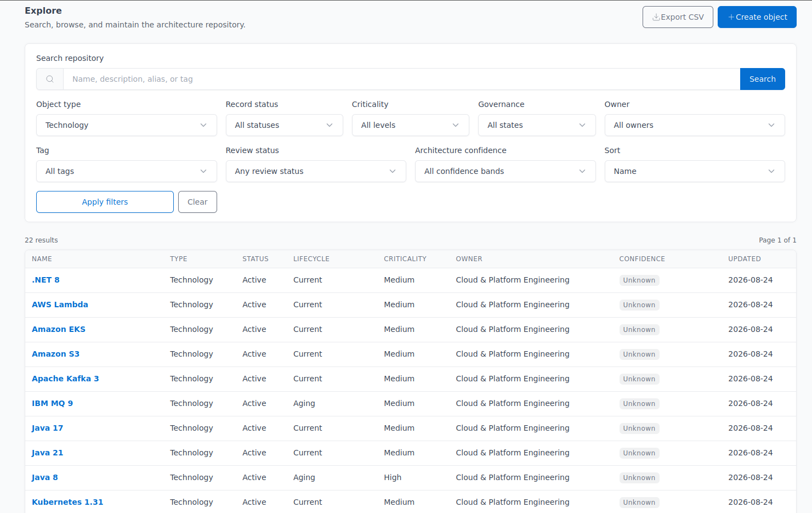This screenshot has width=812, height=513.
Task: Open the Java 17 record
Action: pyautogui.click(x=47, y=428)
